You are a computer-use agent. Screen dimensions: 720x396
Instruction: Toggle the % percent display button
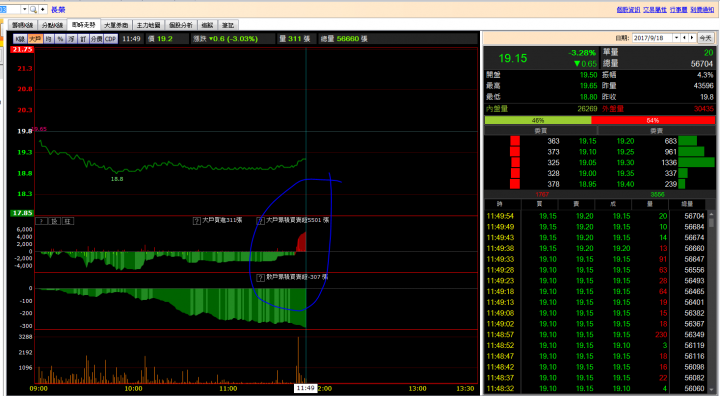coord(60,39)
